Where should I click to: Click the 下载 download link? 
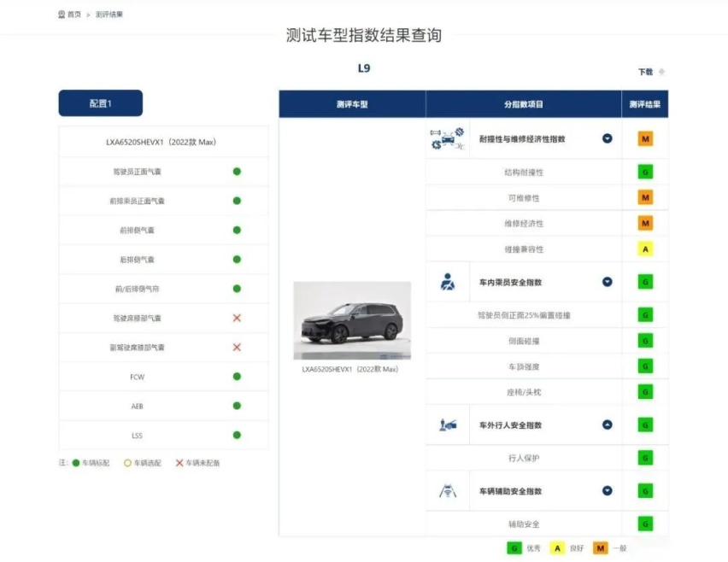click(645, 72)
